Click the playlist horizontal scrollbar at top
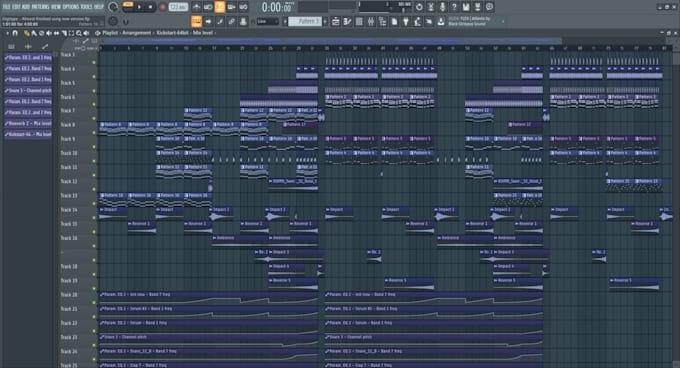 click(x=332, y=41)
